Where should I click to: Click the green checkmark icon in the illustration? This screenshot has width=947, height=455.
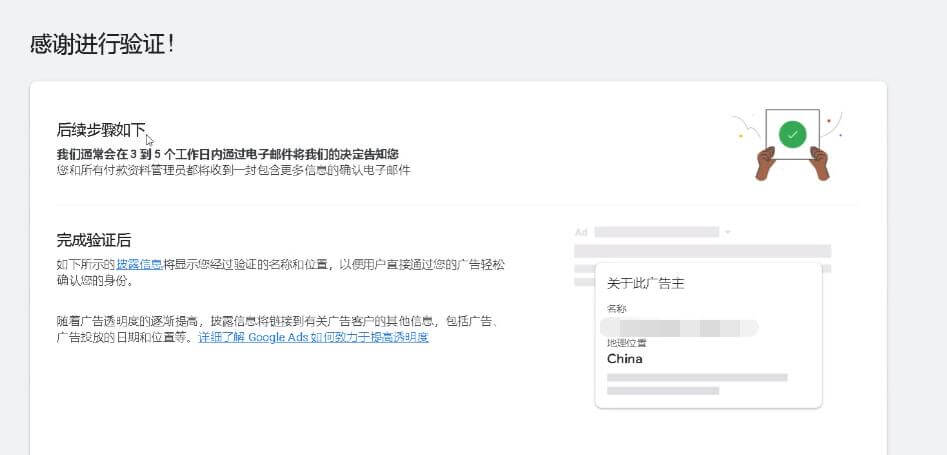tap(792, 134)
